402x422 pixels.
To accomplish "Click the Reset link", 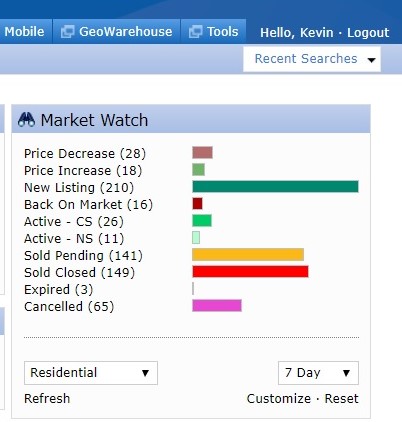I will click(342, 398).
